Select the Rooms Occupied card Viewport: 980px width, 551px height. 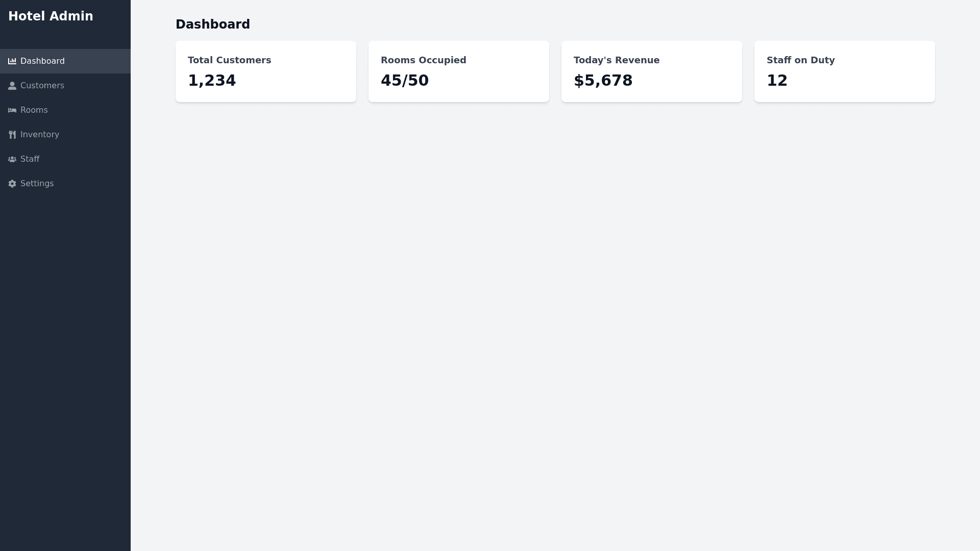point(458,71)
